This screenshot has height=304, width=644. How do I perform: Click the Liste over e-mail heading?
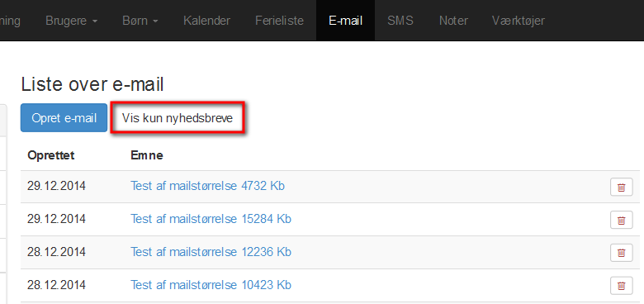[92, 84]
